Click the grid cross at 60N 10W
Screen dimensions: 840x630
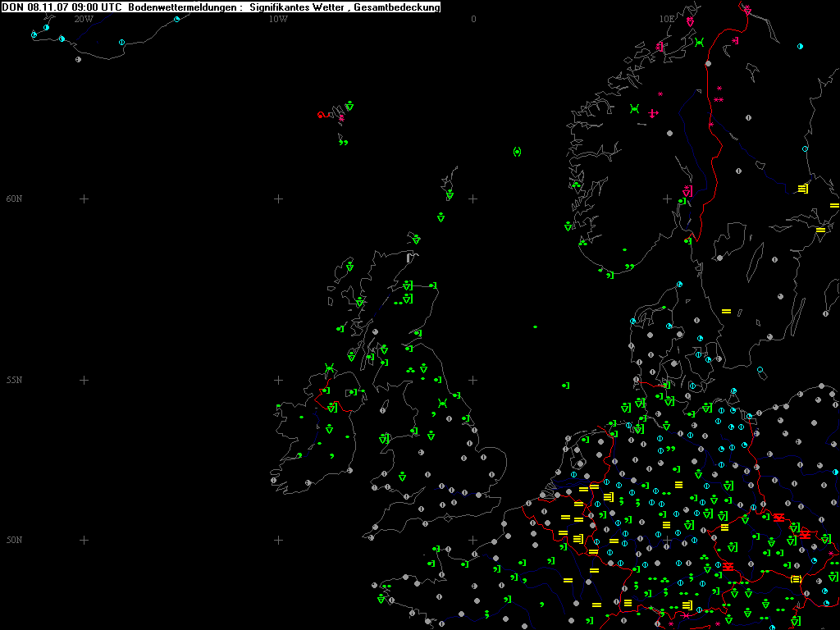278,199
